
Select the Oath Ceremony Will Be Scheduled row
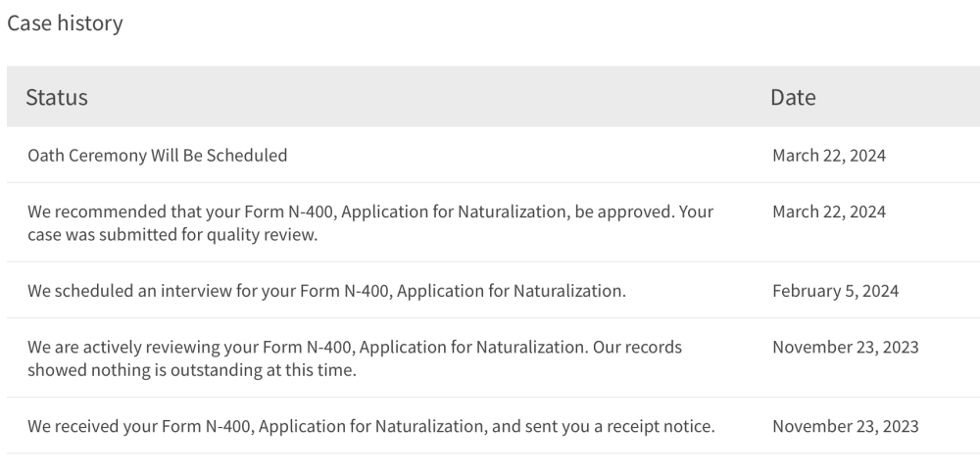coord(493,155)
